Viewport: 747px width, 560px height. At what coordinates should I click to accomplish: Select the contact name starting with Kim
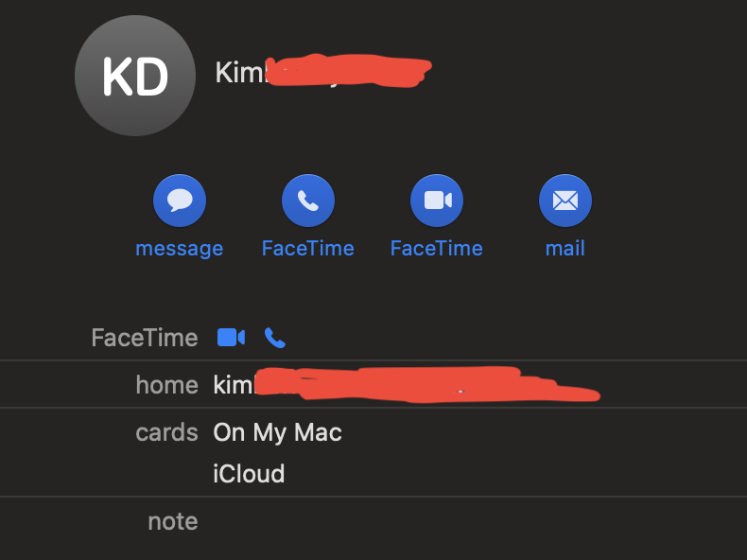pos(323,72)
